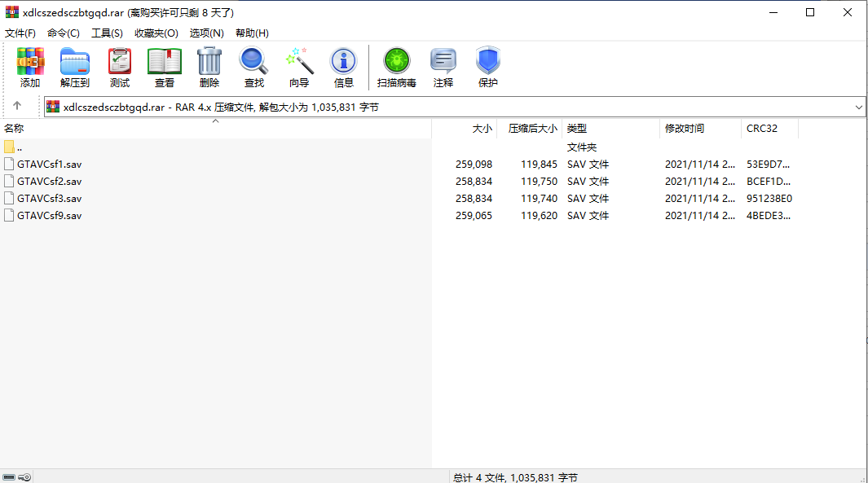Image resolution: width=868 pixels, height=483 pixels.
Task: Click packed size 119,740
Action: pyautogui.click(x=540, y=199)
